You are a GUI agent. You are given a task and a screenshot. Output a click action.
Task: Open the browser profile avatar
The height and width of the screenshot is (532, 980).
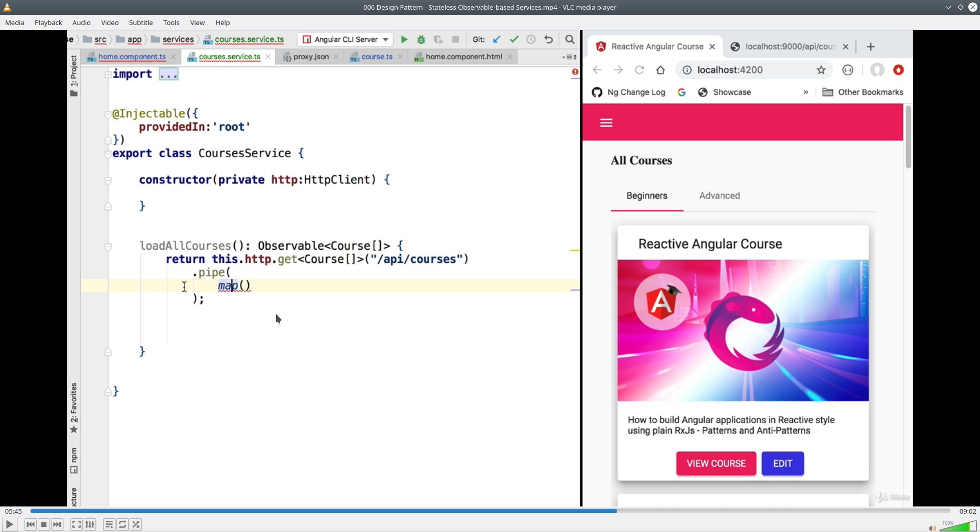click(877, 70)
